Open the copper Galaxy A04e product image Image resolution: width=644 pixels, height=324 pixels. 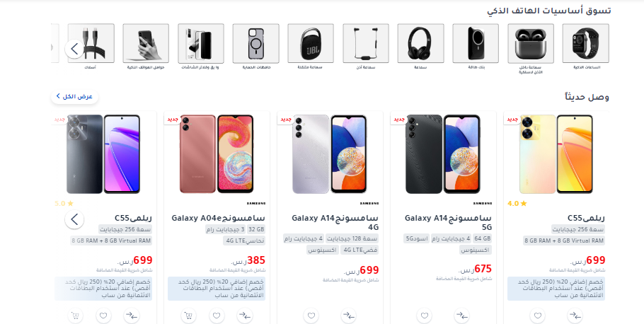click(x=217, y=154)
